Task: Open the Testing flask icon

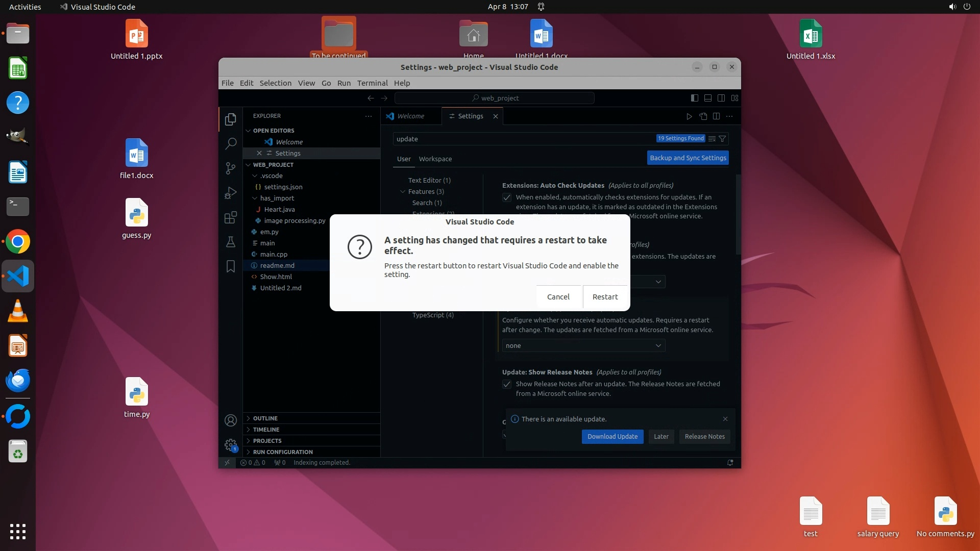Action: pos(231,242)
